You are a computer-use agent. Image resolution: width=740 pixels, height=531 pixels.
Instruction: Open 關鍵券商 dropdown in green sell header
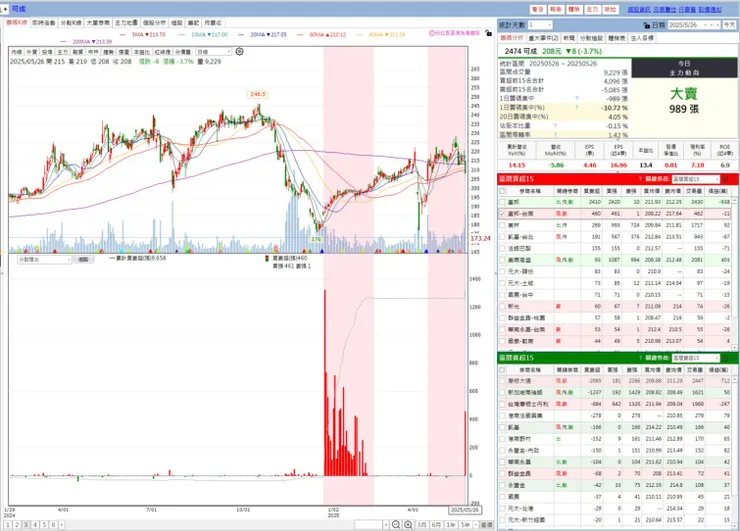point(696,358)
